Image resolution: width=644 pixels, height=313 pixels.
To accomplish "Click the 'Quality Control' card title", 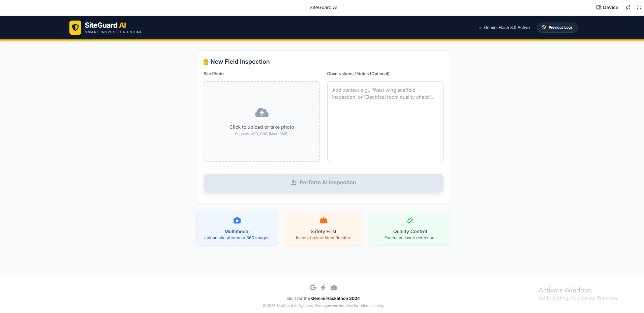I will (410, 231).
